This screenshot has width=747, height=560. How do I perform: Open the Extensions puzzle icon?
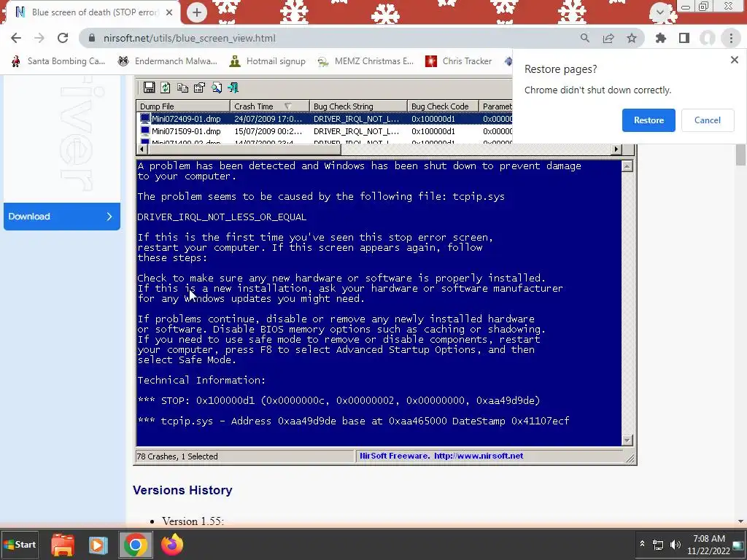coord(661,38)
